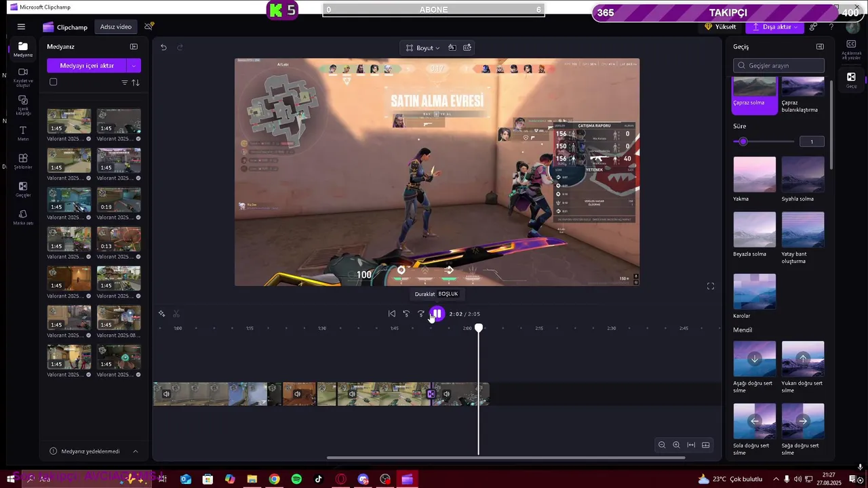
Task: Open the Medyanız sidebar tab
Action: [x=23, y=49]
